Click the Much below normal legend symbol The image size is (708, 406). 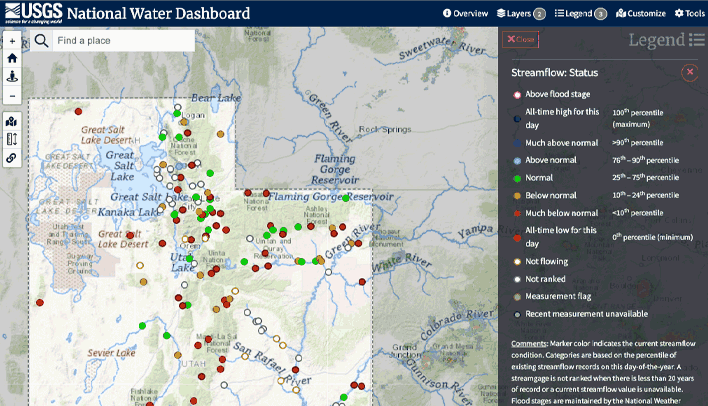[x=517, y=214]
